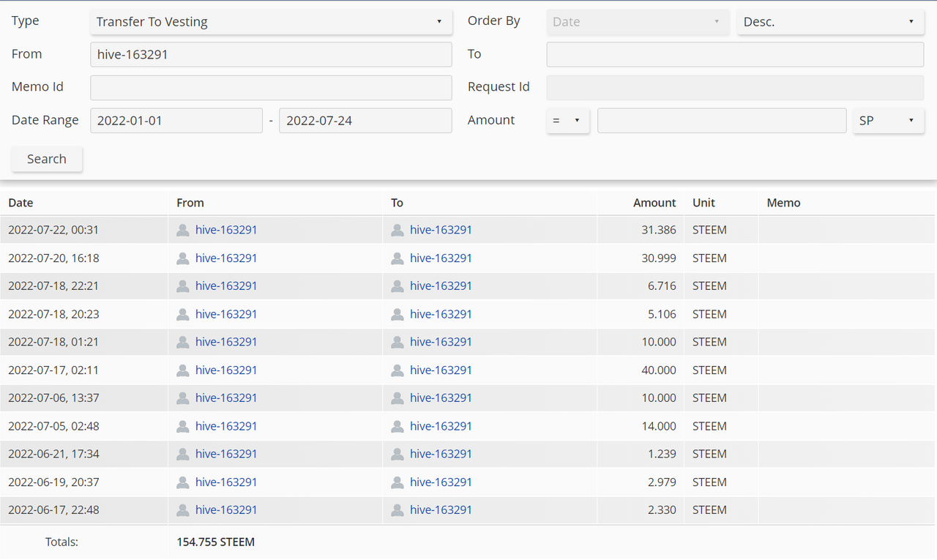
Task: Click the amount 6.716
Action: click(662, 286)
